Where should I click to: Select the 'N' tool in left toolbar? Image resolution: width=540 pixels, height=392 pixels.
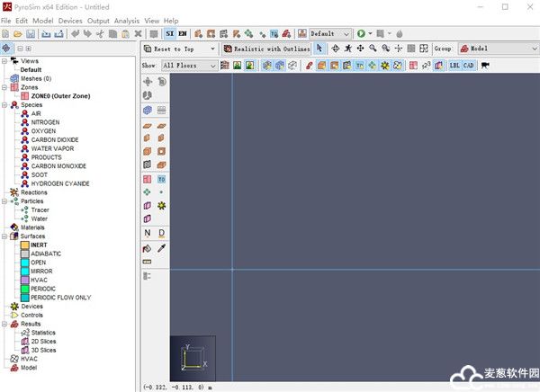pos(148,233)
